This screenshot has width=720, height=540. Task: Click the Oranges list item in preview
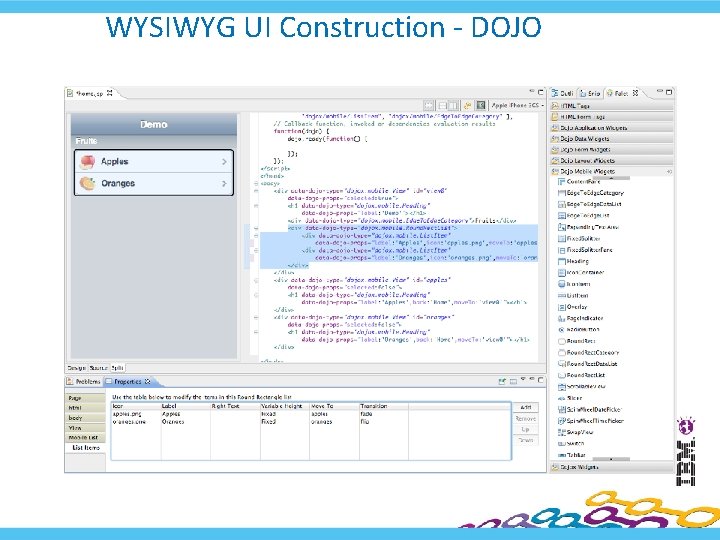click(x=154, y=184)
